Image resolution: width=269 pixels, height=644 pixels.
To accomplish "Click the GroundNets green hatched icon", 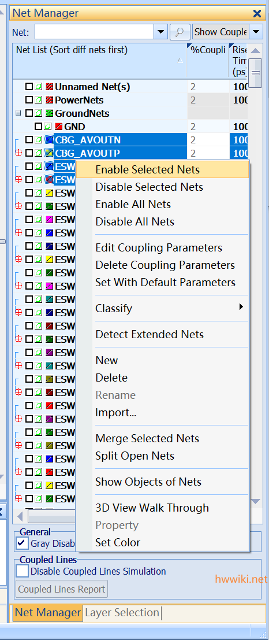I will coord(50,113).
